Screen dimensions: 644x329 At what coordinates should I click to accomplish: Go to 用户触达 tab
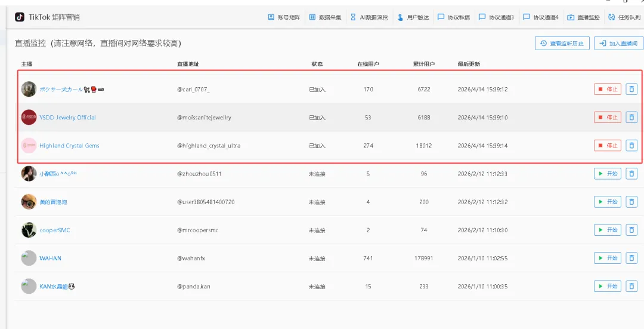tap(413, 17)
